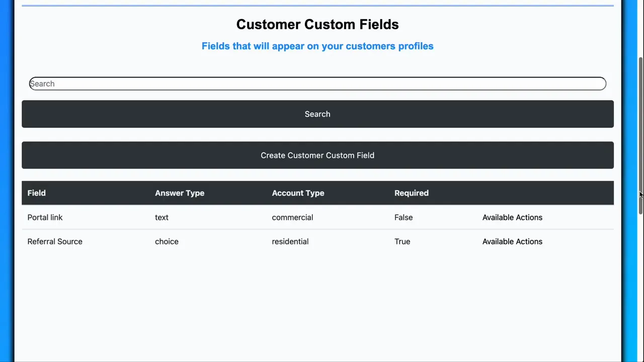This screenshot has height=362, width=644.
Task: Open Available Actions for Referral Source
Action: 512,241
